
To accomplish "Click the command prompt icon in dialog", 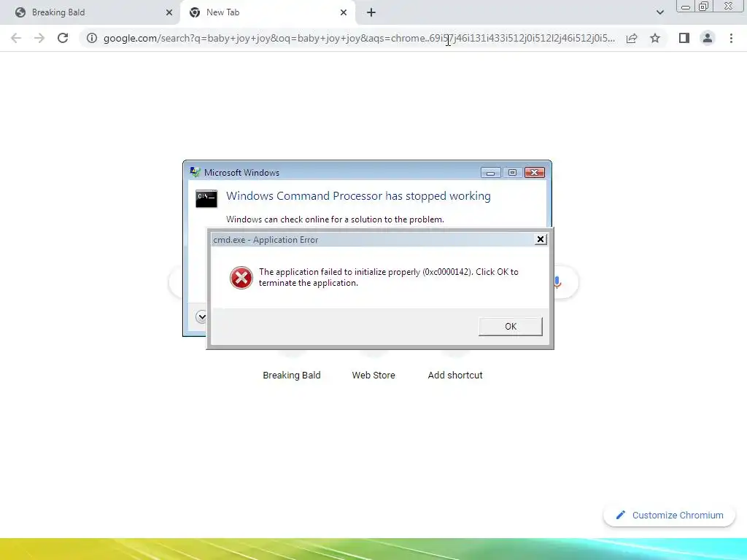I will tap(206, 198).
